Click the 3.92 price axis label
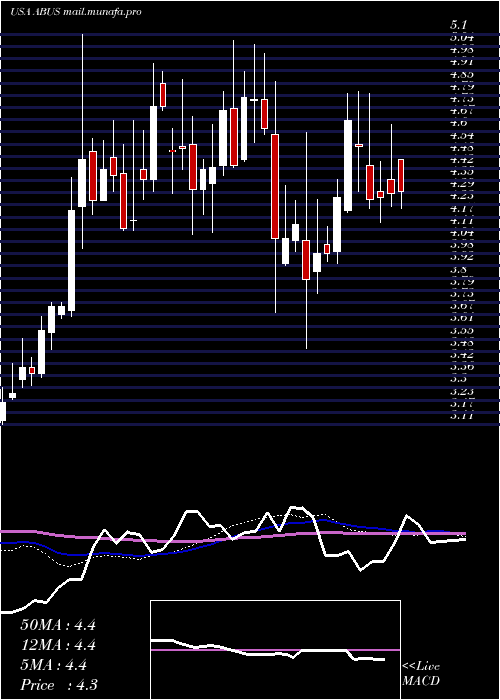500x700 pixels. coord(462,257)
